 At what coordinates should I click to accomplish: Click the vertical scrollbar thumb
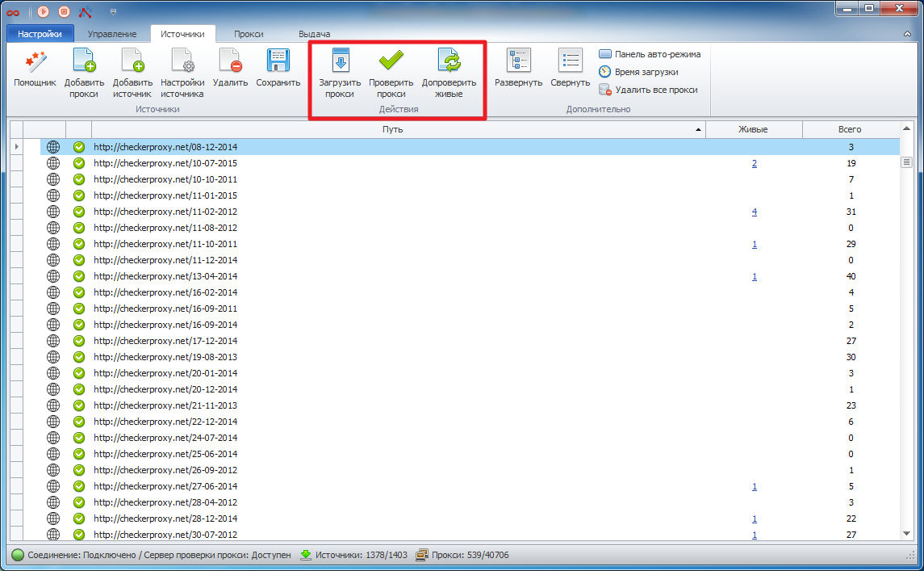click(906, 162)
